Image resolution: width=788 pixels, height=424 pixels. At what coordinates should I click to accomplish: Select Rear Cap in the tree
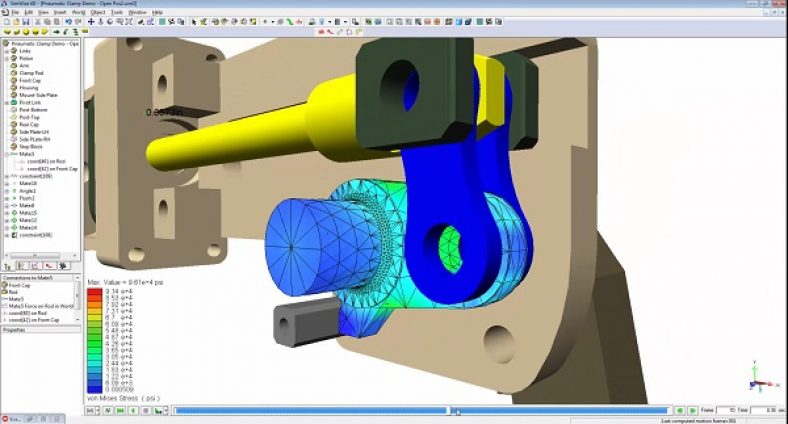29,125
